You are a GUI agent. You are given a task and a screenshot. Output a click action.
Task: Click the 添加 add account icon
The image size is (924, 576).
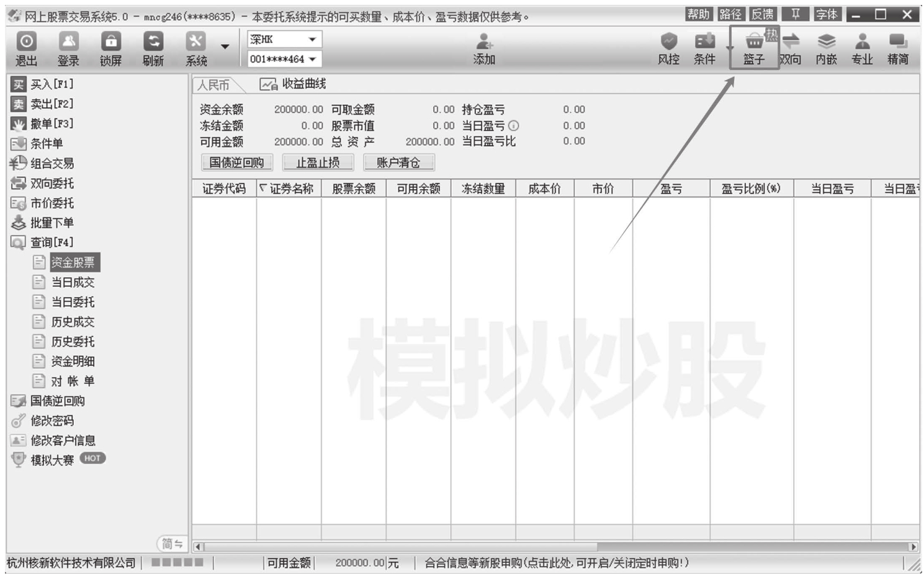click(484, 49)
